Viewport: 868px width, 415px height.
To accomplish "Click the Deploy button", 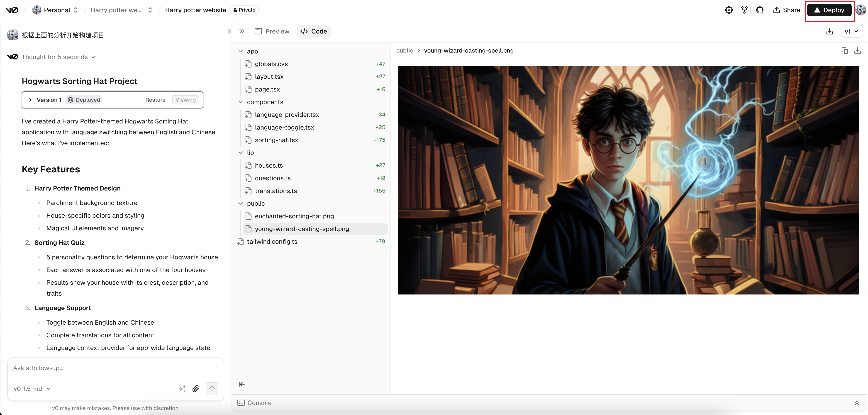I will point(829,10).
